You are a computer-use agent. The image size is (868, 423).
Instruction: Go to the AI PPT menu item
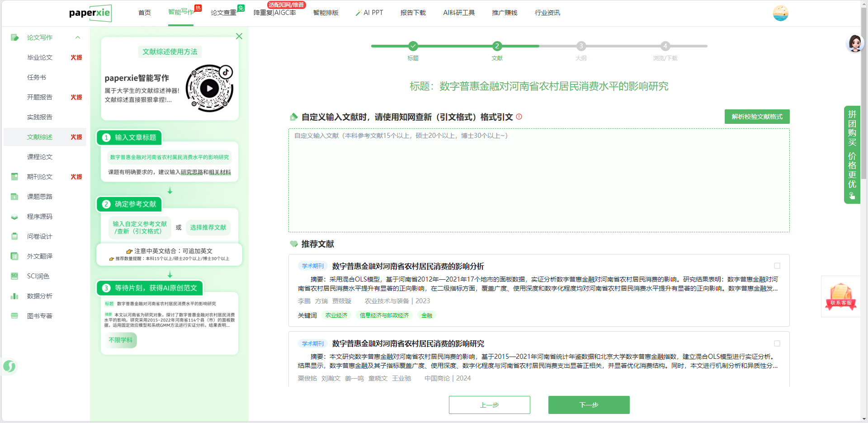[369, 13]
